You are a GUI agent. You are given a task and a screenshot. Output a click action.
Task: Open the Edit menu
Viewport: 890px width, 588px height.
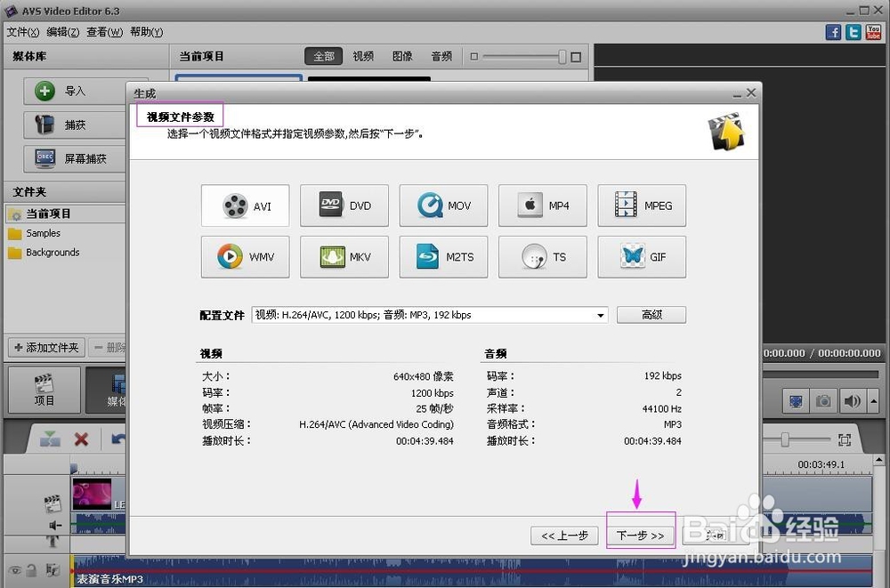coord(62,32)
